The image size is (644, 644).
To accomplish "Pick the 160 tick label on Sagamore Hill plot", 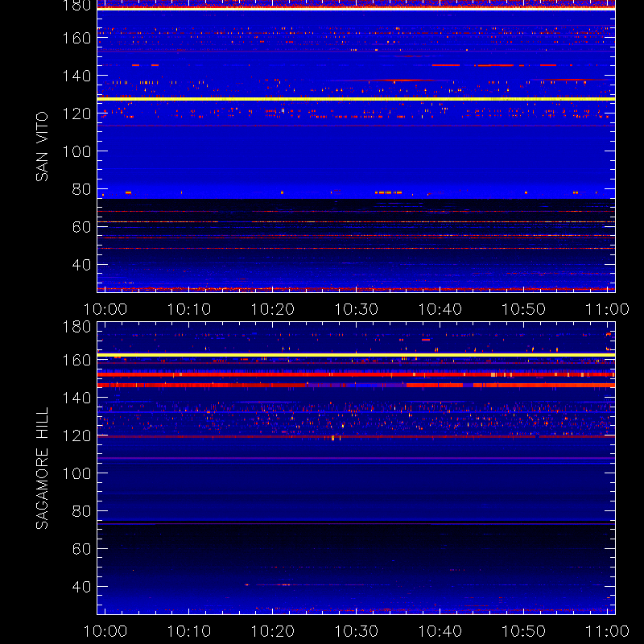I will click(76, 360).
